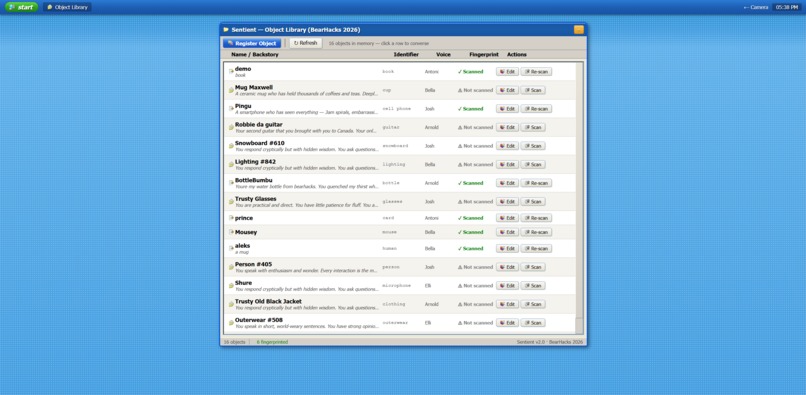Edit the BottleBumbu object

click(x=507, y=183)
